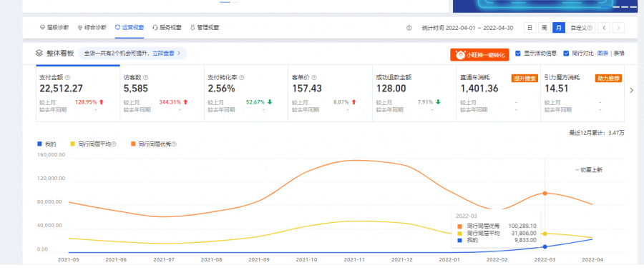Click the 助力推荐 orange tag
This screenshot has width=644, height=270.
point(609,79)
